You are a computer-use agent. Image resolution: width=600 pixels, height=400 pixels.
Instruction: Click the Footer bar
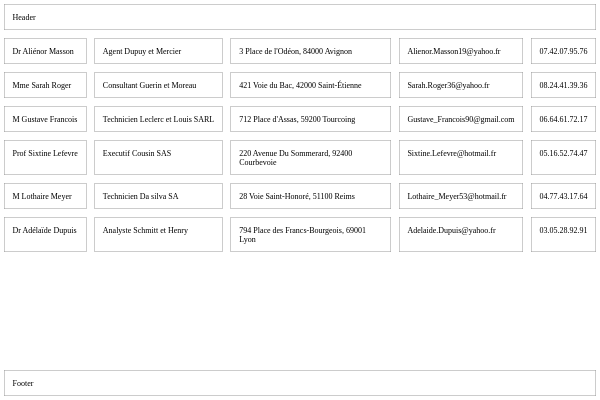point(299,383)
